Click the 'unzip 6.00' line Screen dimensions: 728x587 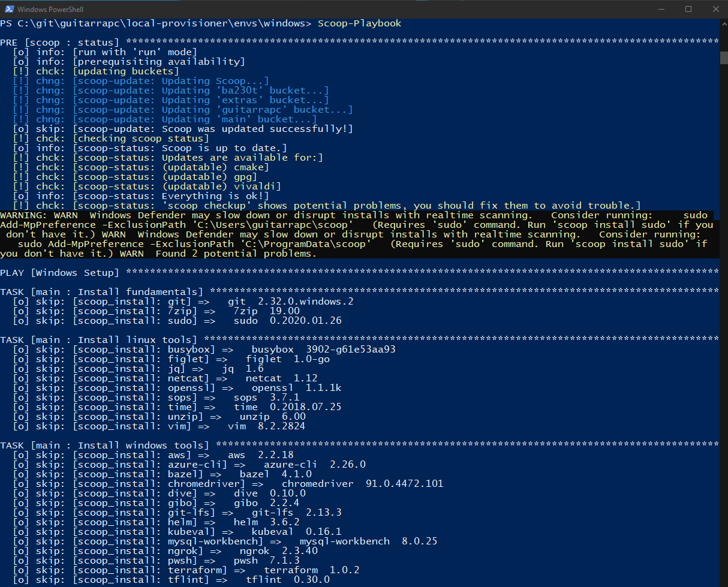coord(159,417)
